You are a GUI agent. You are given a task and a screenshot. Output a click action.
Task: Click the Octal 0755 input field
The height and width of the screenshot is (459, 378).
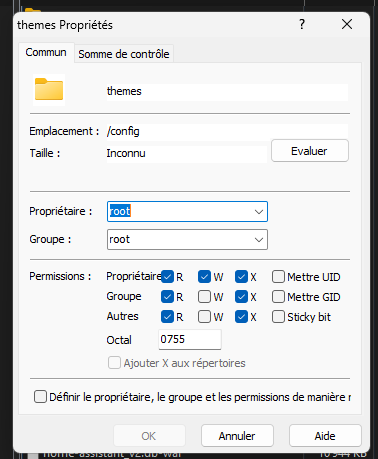click(x=190, y=339)
